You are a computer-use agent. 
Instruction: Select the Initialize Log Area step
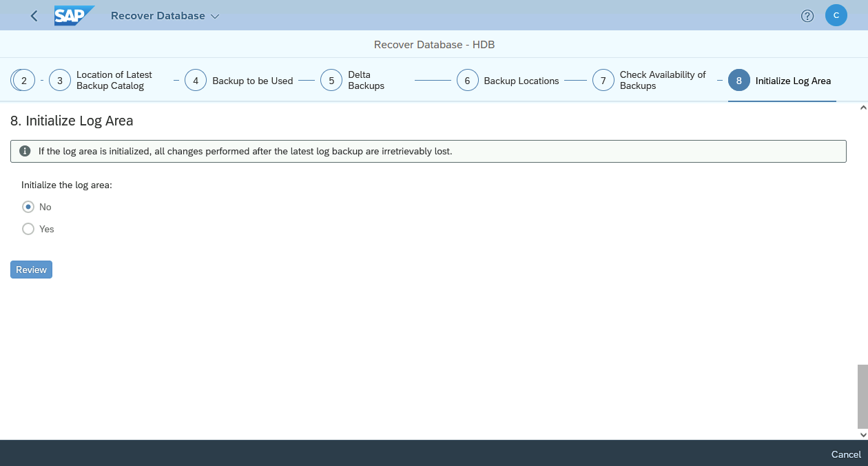738,80
